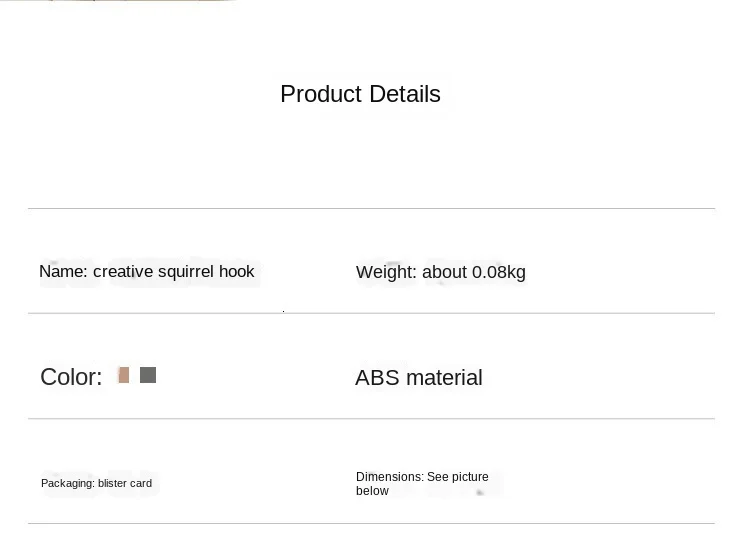This screenshot has width=750, height=544.
Task: Click the word "below" under Dimensions
Action: coord(372,491)
